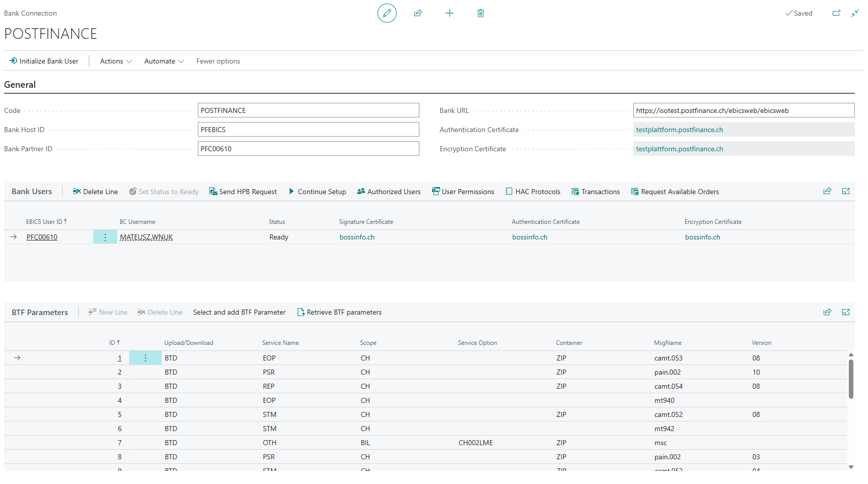Collapse page with shrink arrows icon

pyautogui.click(x=855, y=13)
